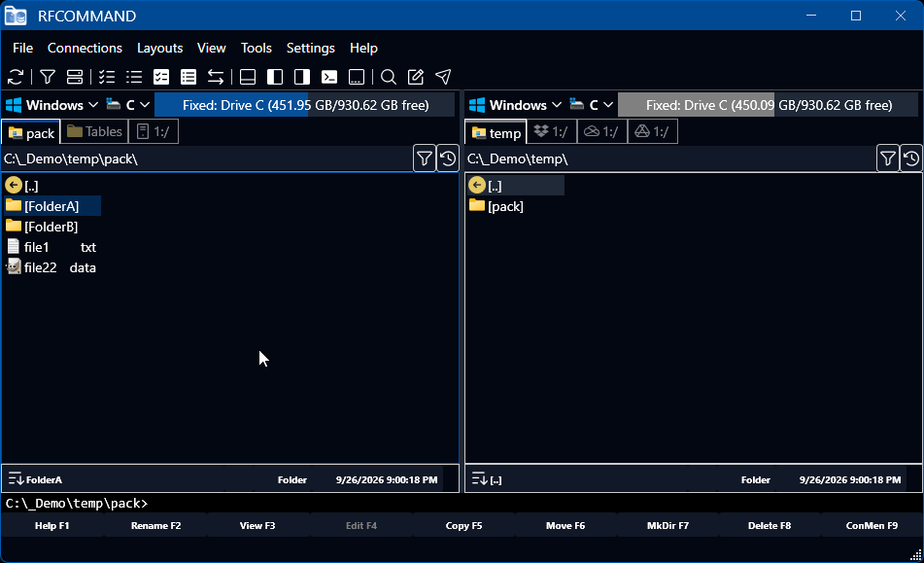Switch to the pack tab
The width and height of the screenshot is (924, 563).
point(31,132)
